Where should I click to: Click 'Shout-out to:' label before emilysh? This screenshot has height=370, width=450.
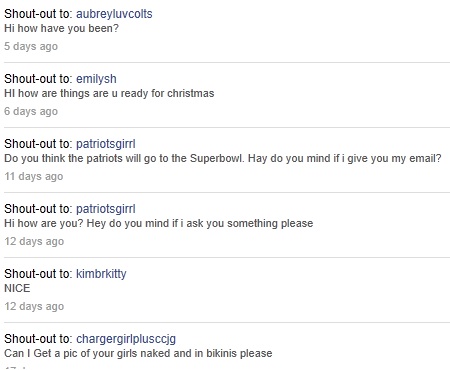point(38,79)
